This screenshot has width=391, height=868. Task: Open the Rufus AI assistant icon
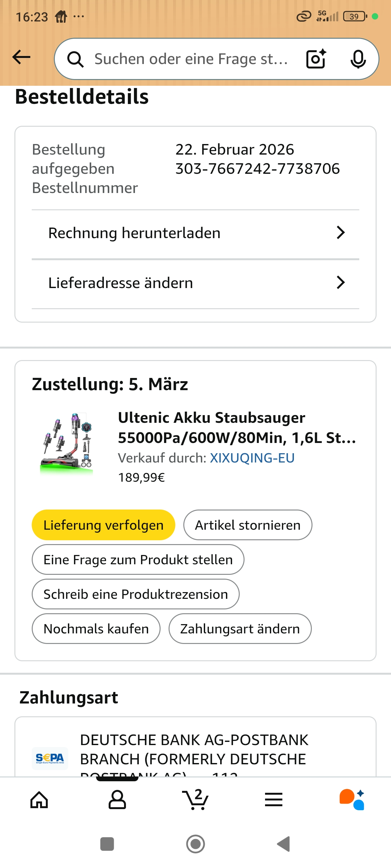pos(352,800)
